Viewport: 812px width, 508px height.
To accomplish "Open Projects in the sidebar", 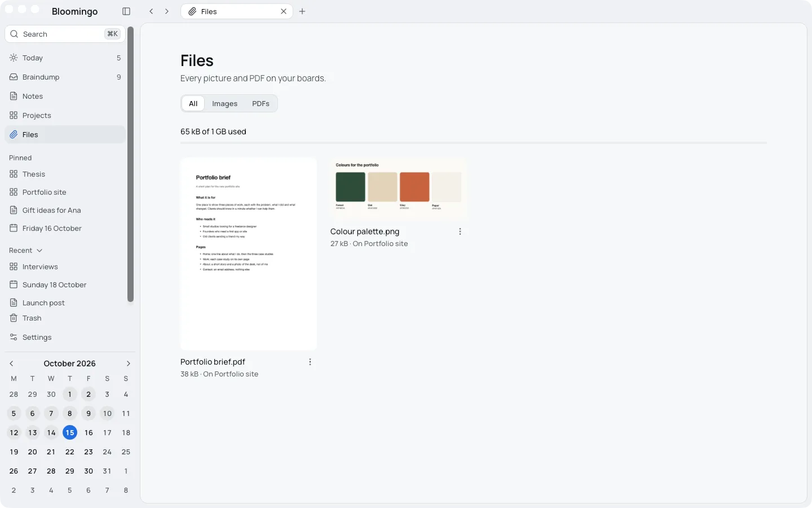I will pyautogui.click(x=65, y=115).
